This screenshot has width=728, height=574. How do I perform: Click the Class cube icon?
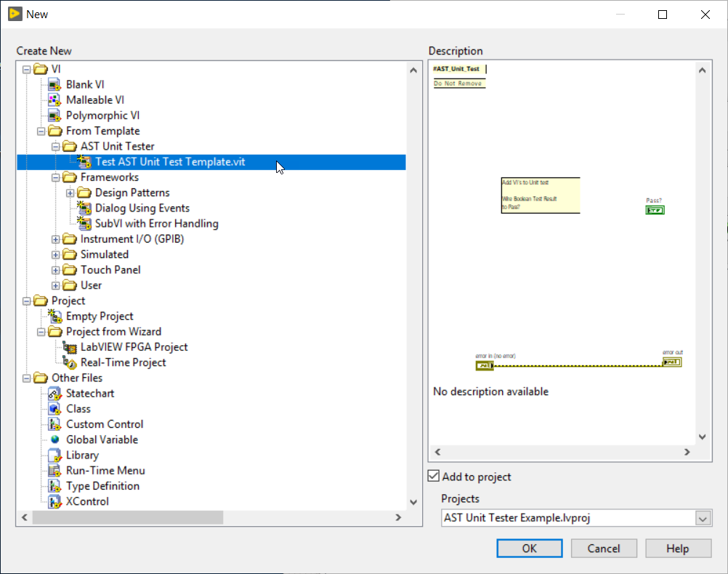click(54, 409)
